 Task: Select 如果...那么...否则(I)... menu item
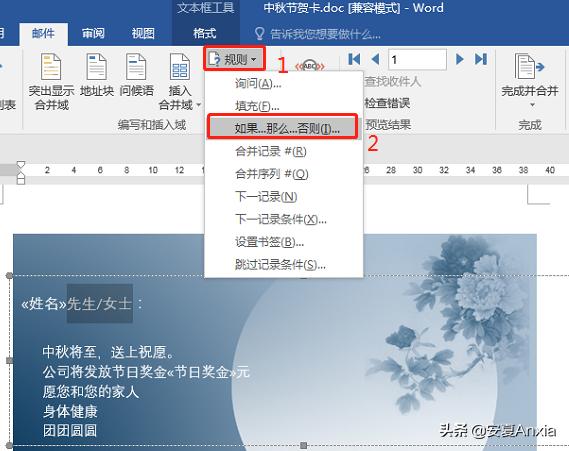[x=282, y=128]
